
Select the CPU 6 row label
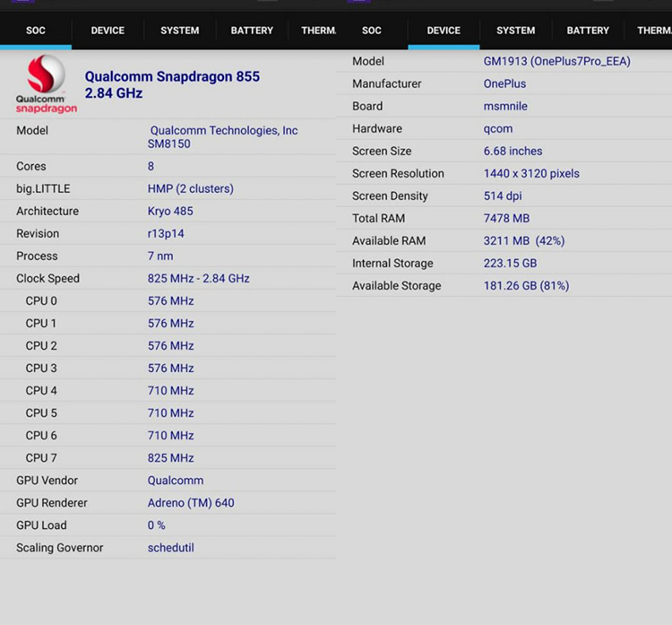(x=41, y=436)
